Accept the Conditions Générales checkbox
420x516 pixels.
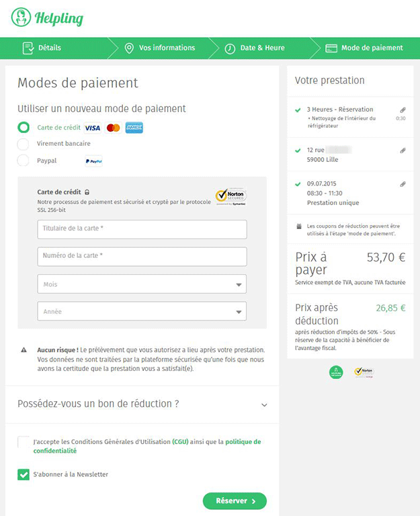tap(24, 441)
